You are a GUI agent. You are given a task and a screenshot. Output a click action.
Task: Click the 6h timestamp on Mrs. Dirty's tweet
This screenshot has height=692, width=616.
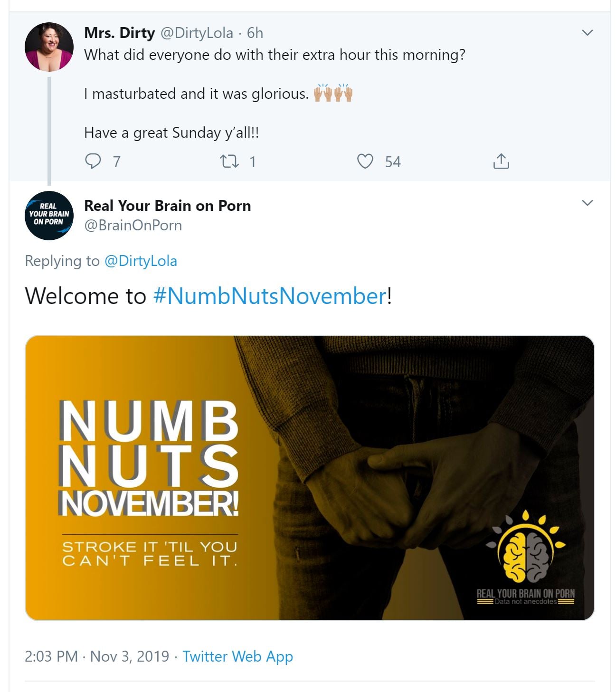pyautogui.click(x=255, y=33)
